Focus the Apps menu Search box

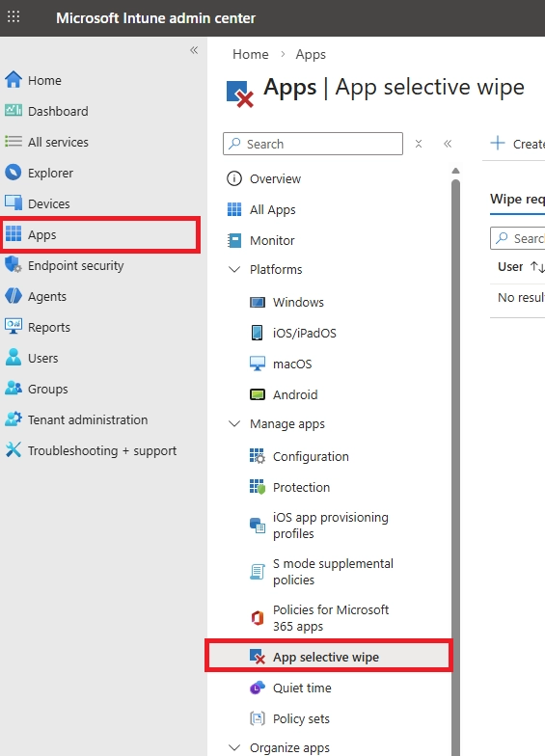(313, 144)
